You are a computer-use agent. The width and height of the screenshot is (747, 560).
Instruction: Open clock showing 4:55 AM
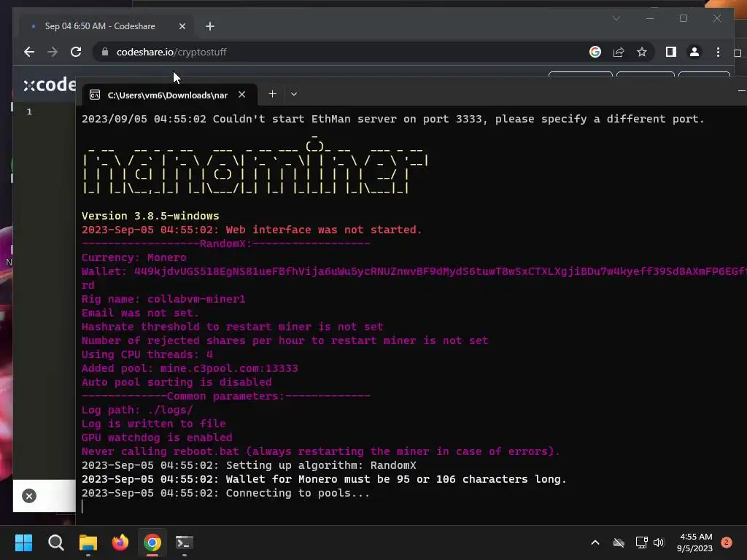point(694,542)
